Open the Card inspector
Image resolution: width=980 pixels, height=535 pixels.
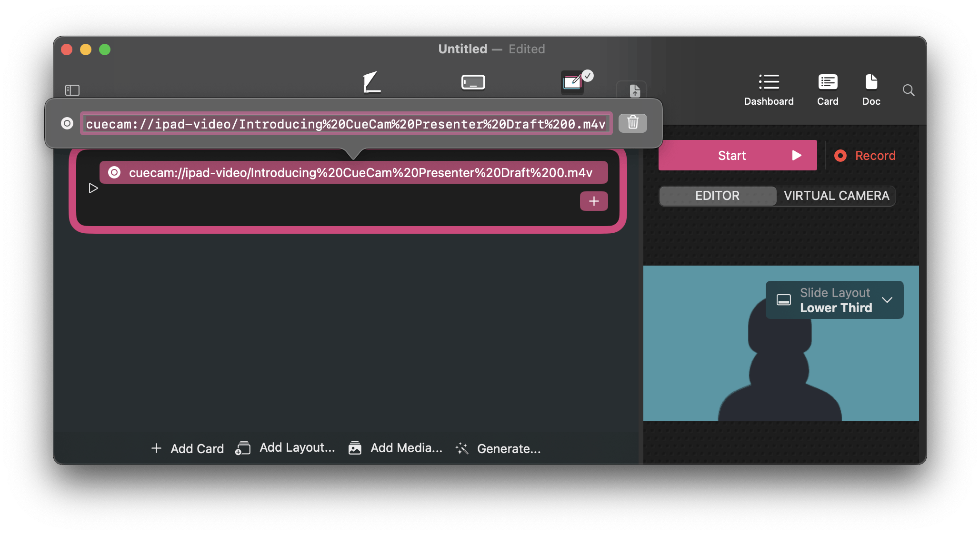828,89
